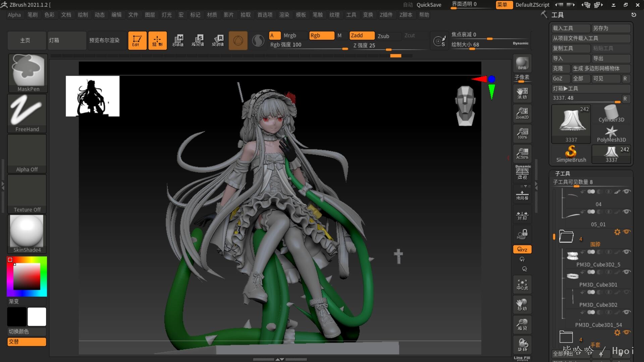Open the SkinShade4 material selector
Image resolution: width=644 pixels, height=362 pixels.
pos(27,234)
